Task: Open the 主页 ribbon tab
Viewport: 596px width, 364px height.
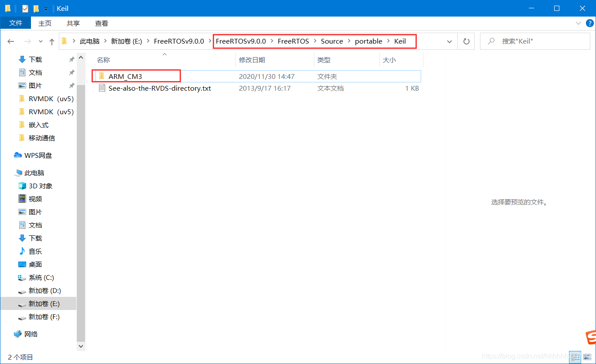Action: coord(45,23)
